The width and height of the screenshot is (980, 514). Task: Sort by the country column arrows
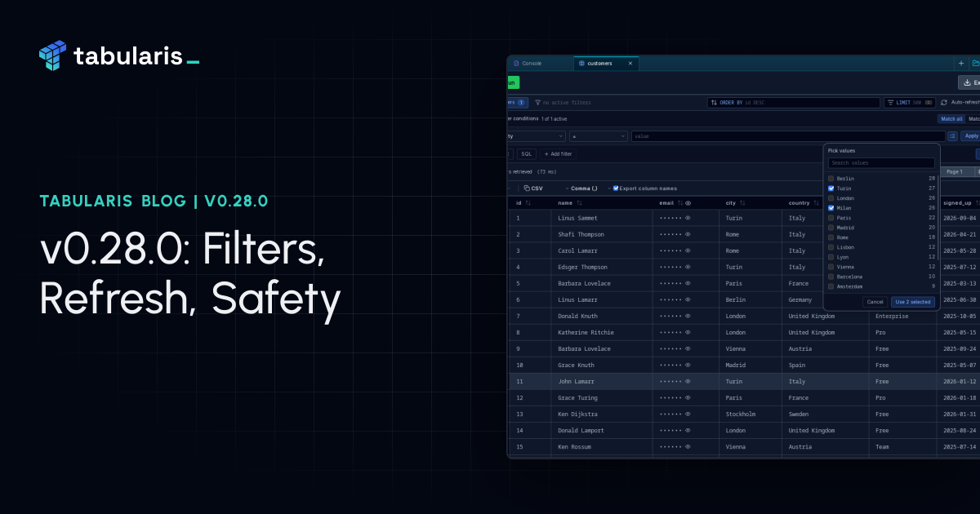pos(816,203)
